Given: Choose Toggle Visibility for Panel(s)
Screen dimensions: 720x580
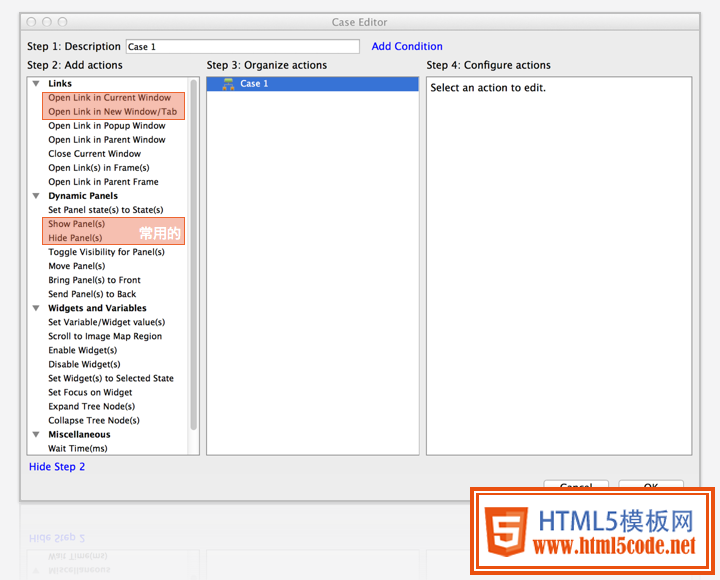Looking at the screenshot, I should tap(106, 252).
